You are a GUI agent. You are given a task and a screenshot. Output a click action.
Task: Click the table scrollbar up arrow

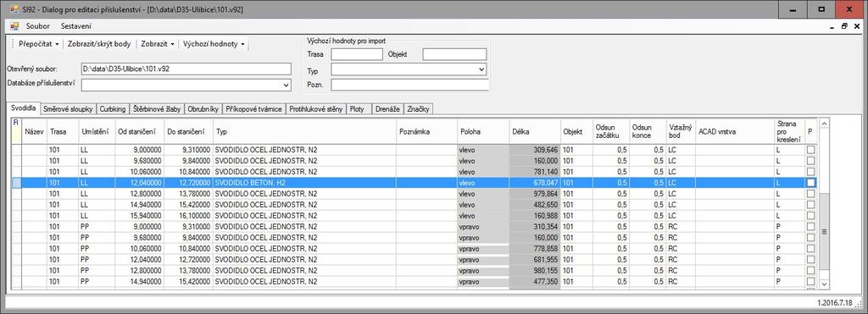click(x=824, y=124)
